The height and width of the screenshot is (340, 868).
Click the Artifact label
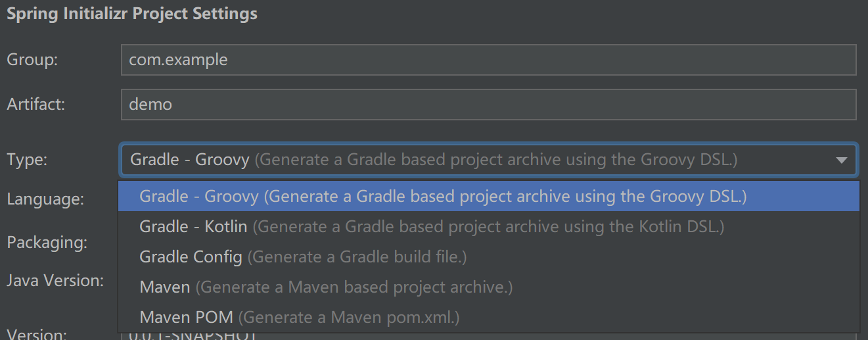[35, 105]
